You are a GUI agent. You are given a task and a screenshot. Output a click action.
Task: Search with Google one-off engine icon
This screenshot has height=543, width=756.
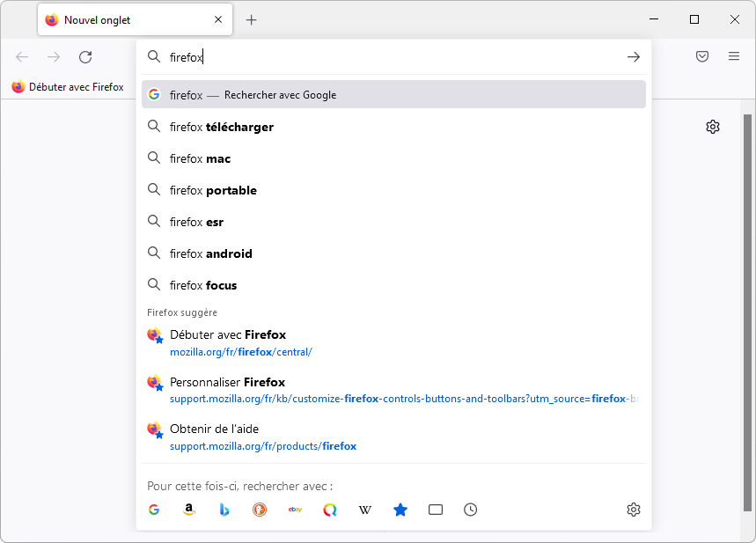pyautogui.click(x=154, y=510)
